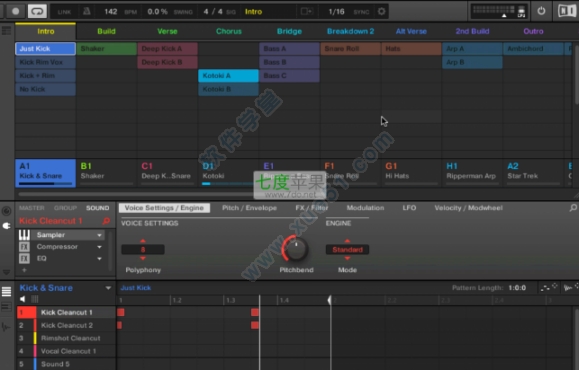Select the Bridge scene tab
The image size is (579, 370).
[290, 31]
